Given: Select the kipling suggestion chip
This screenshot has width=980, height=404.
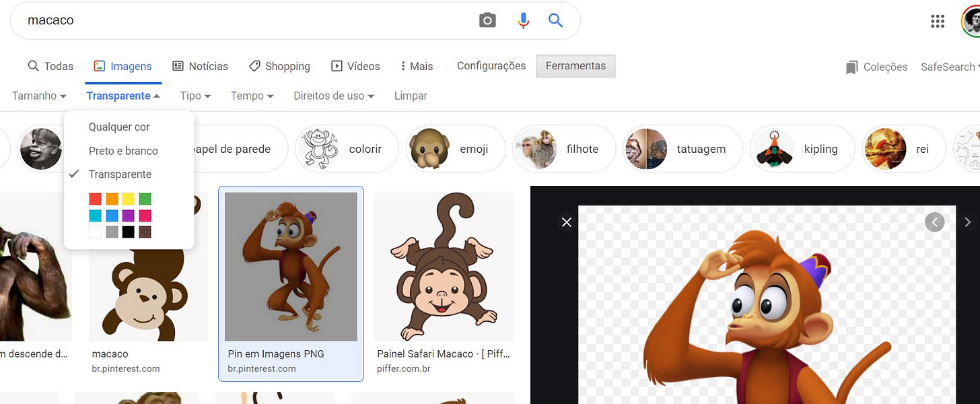Looking at the screenshot, I should 802,149.
